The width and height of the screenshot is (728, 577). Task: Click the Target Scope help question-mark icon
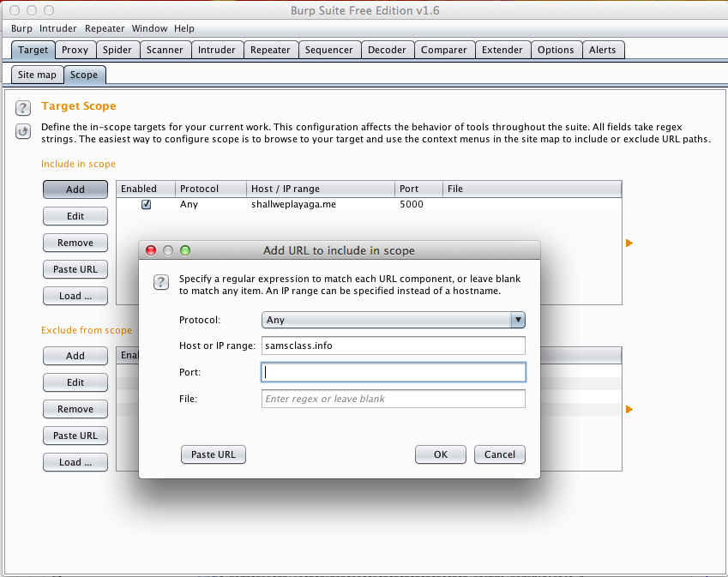23,108
